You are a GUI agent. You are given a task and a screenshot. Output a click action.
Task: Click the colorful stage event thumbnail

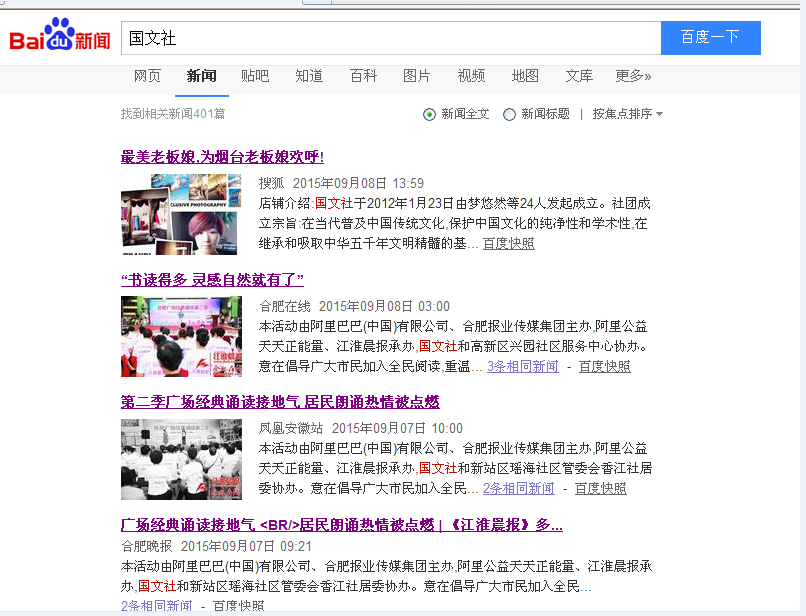181,336
